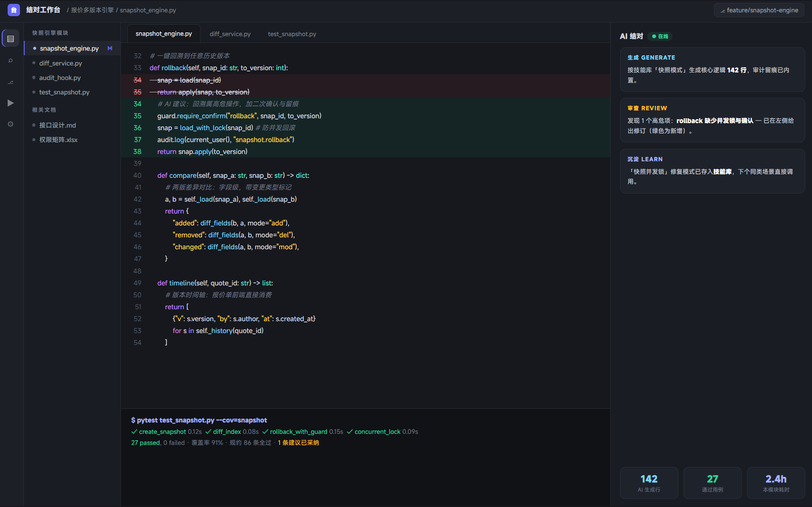This screenshot has height=507, width=812.
Task: Click the 27 通过用例 stat
Action: [712, 483]
